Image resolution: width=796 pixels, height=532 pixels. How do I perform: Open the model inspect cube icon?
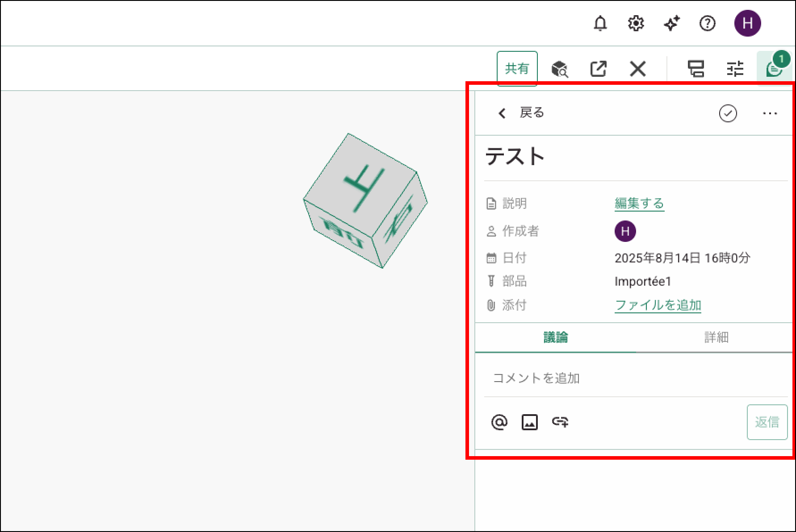click(x=559, y=69)
